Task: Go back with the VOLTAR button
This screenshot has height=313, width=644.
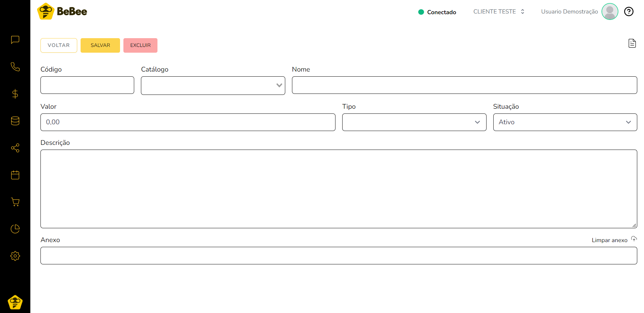Action: coord(59,45)
